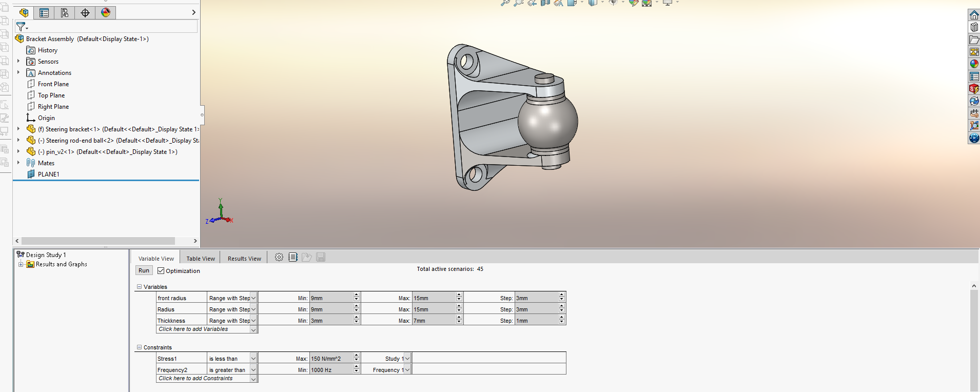Collapse the Variables section
Image resolution: width=980 pixels, height=392 pixels.
coord(139,287)
